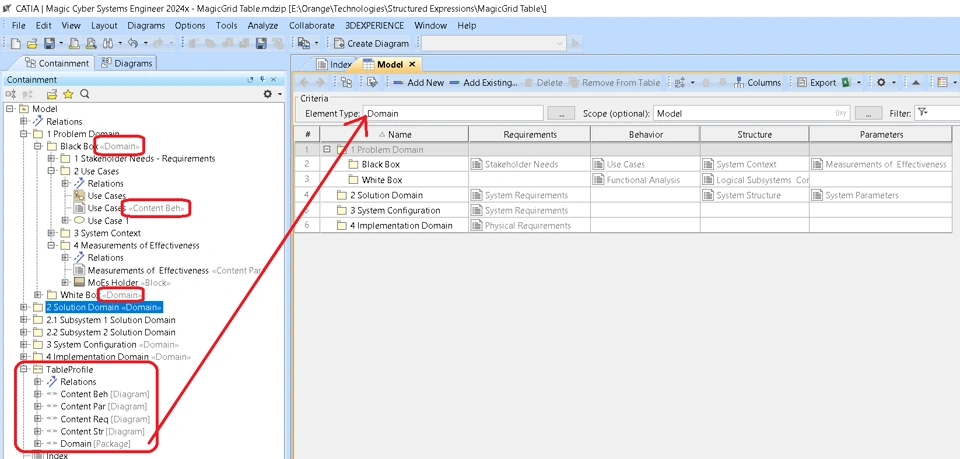This screenshot has height=459, width=960.
Task: Save project with the floppy disk icon
Action: [x=49, y=43]
